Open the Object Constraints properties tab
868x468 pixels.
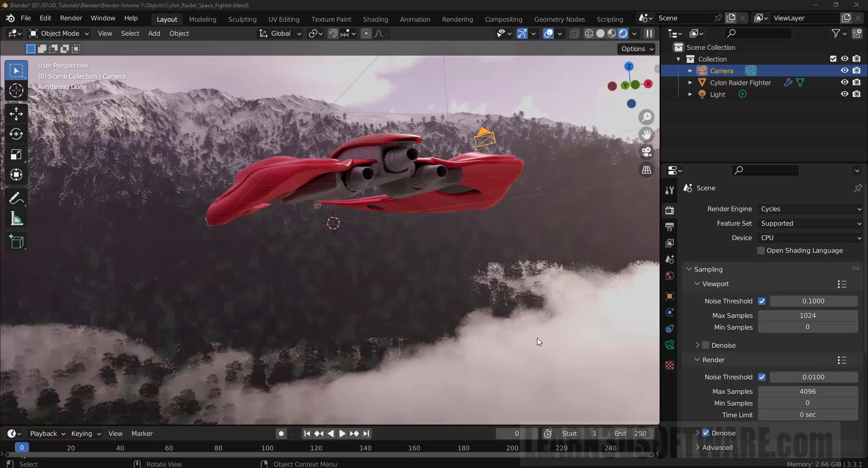pos(670,329)
